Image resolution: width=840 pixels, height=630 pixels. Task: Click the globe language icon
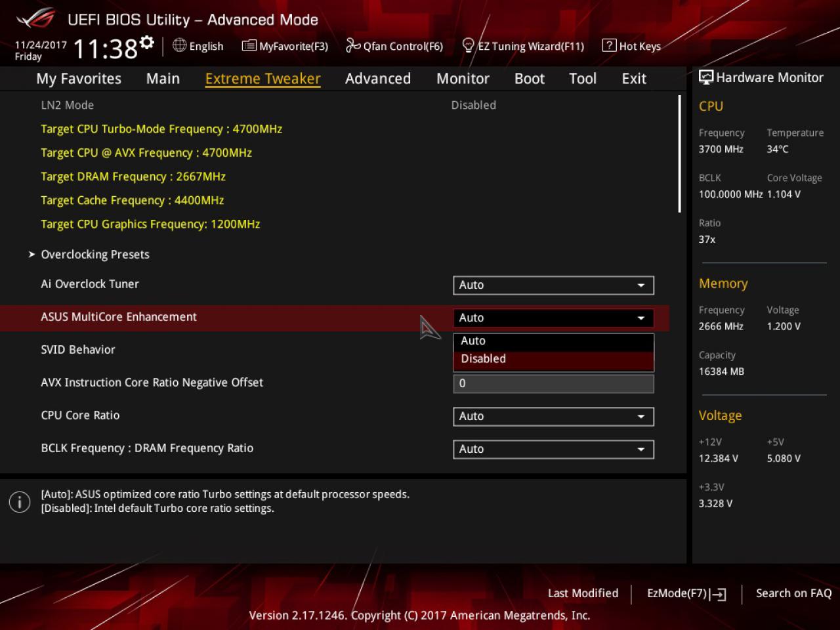coord(179,45)
